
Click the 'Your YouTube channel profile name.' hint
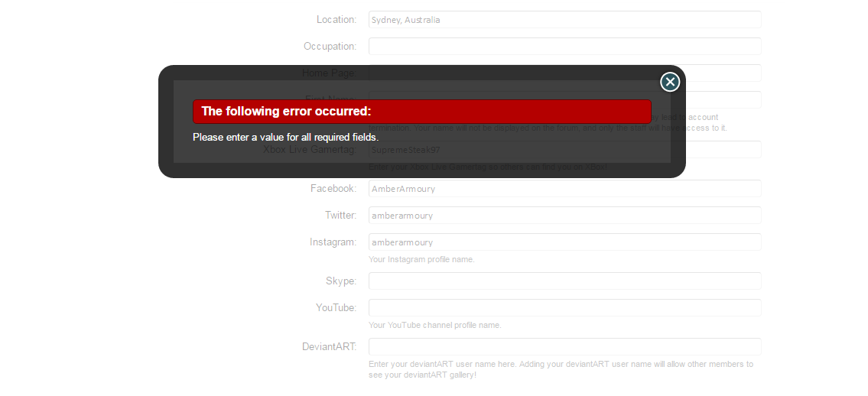tap(435, 325)
